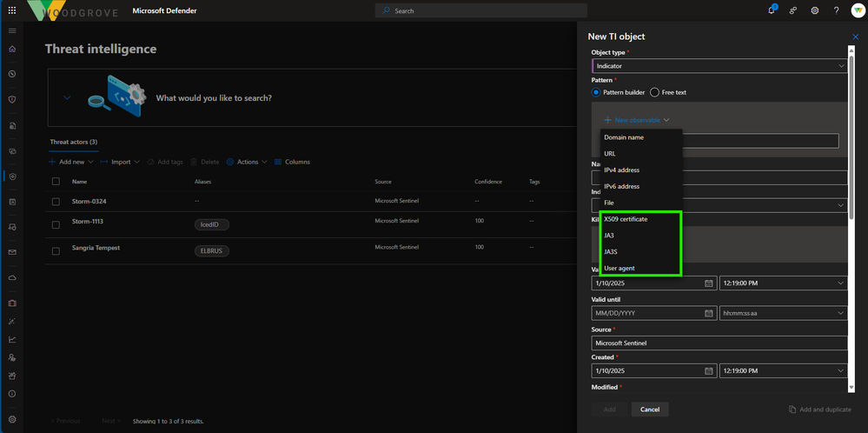The width and height of the screenshot is (868, 433).
Task: Click the Home icon in sidebar
Action: click(12, 49)
